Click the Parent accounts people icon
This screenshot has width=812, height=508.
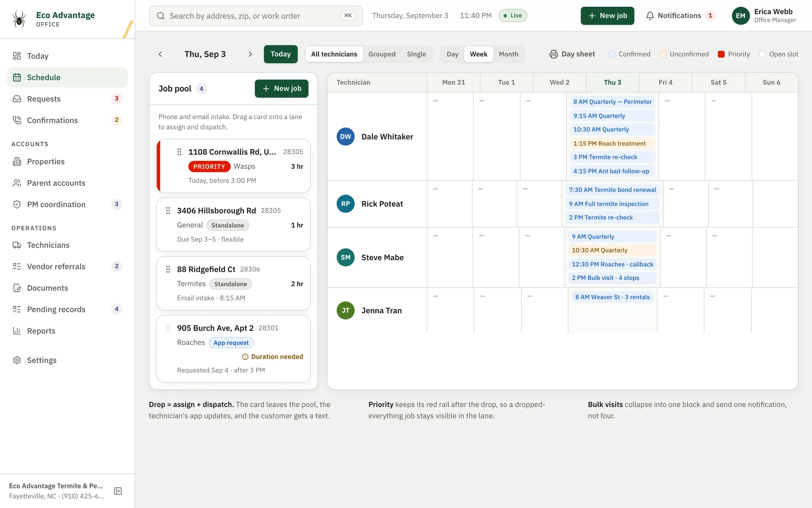17,183
